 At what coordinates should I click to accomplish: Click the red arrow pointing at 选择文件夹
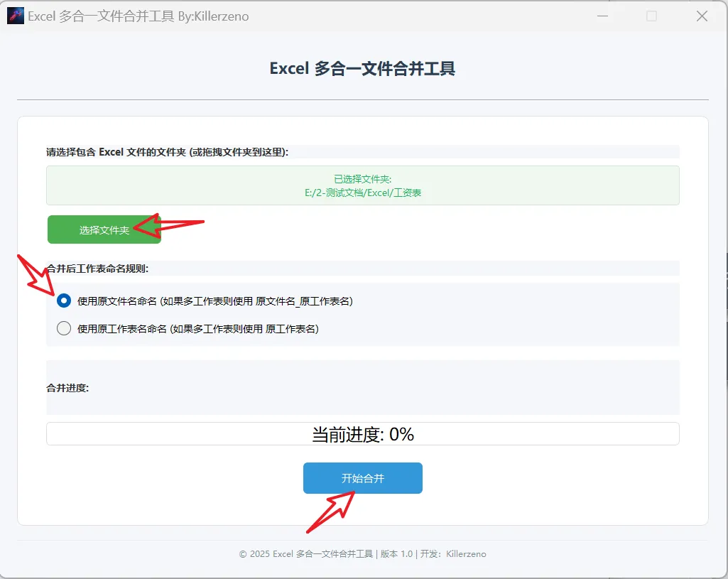169,226
